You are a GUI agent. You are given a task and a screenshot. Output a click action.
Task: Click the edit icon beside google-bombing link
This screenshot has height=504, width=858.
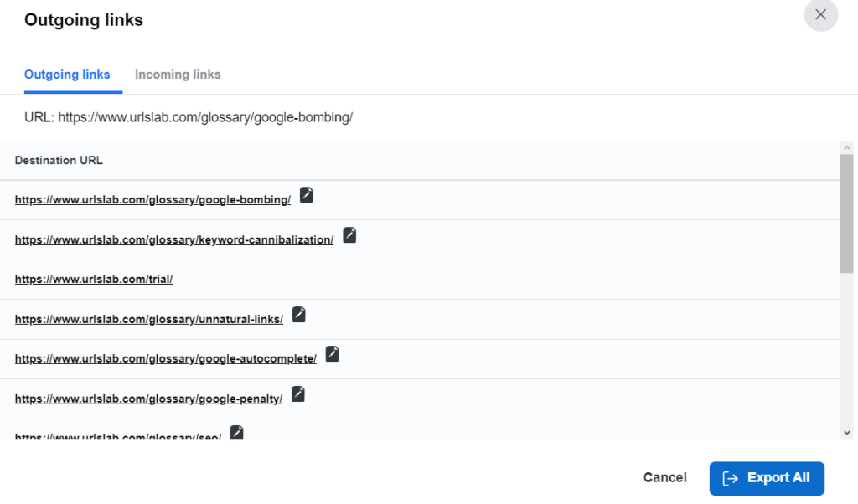coord(306,194)
